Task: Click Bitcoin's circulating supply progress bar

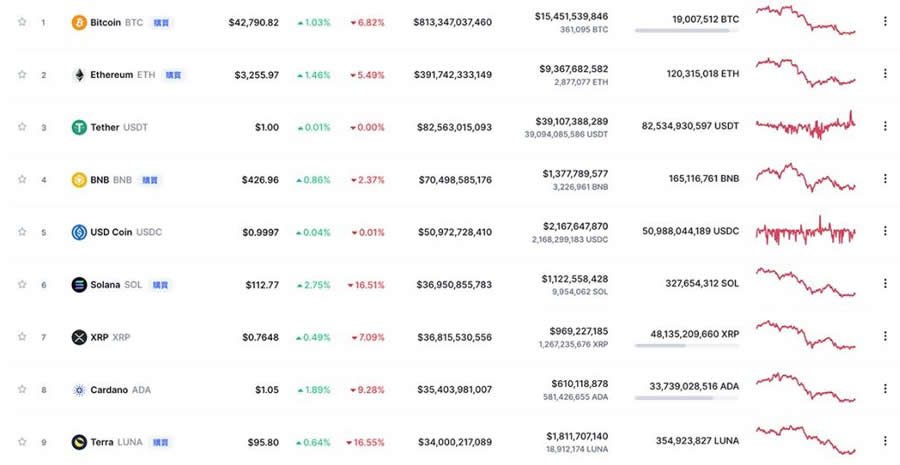Action: point(687,31)
